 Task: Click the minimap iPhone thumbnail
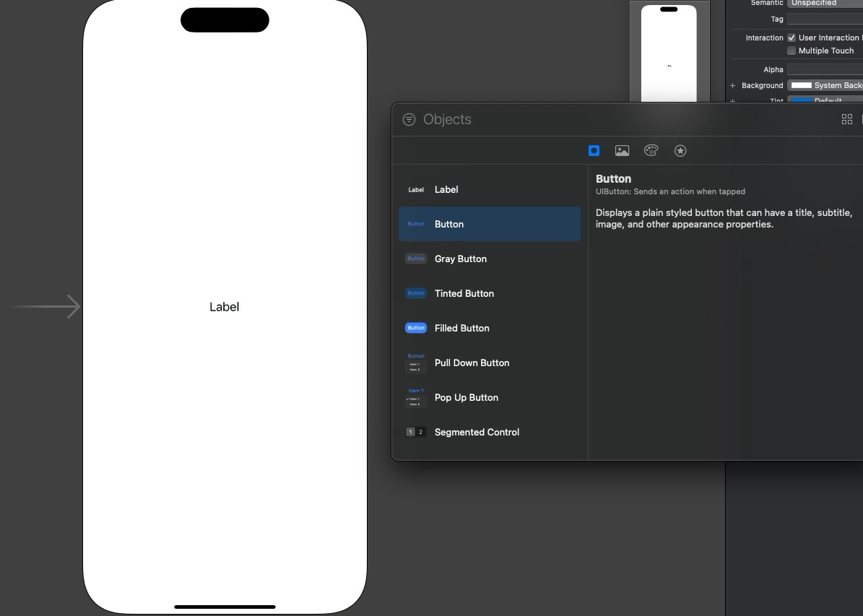(x=669, y=53)
